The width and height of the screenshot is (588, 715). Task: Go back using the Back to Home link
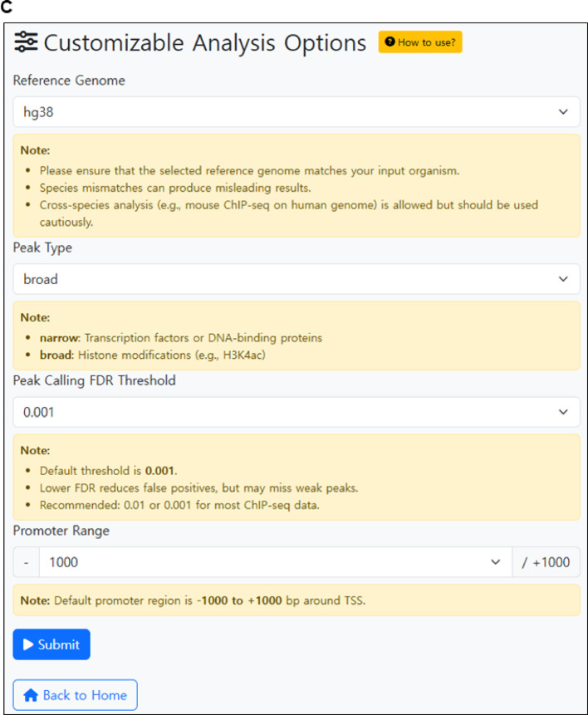(x=75, y=695)
